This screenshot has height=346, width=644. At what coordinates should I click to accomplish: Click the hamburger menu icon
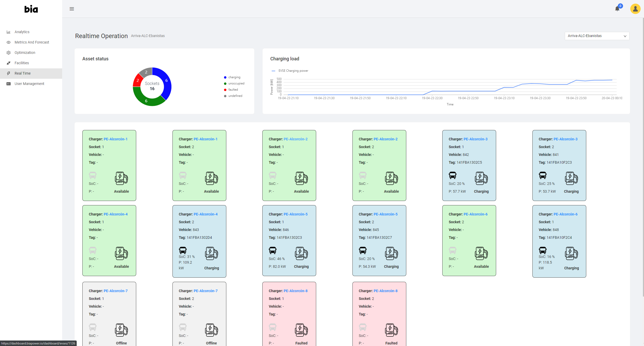72,9
